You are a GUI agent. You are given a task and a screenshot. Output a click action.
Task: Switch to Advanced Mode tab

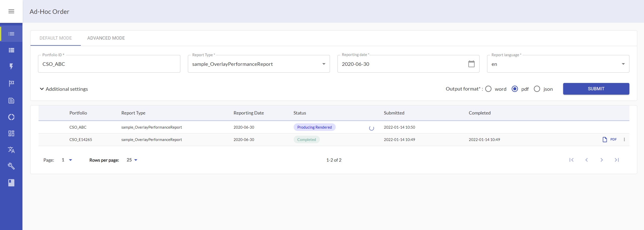pyautogui.click(x=106, y=38)
